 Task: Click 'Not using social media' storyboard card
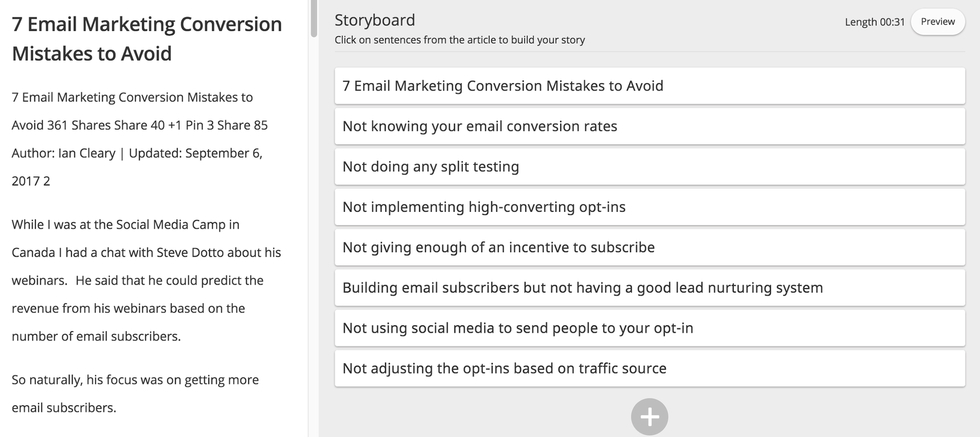pyautogui.click(x=649, y=328)
